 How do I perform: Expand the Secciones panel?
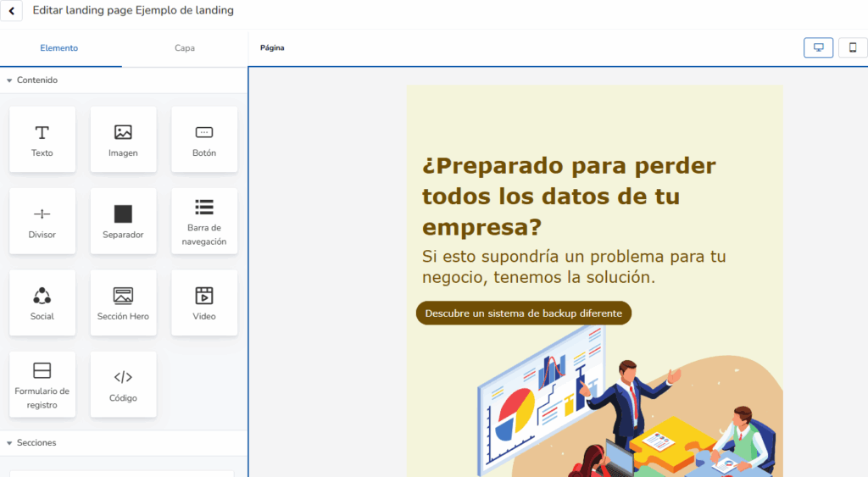(9, 443)
